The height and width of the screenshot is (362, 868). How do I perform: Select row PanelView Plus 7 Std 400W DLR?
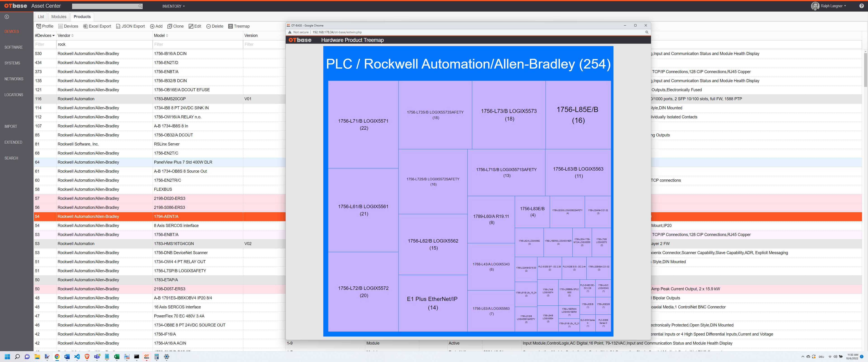coord(160,162)
